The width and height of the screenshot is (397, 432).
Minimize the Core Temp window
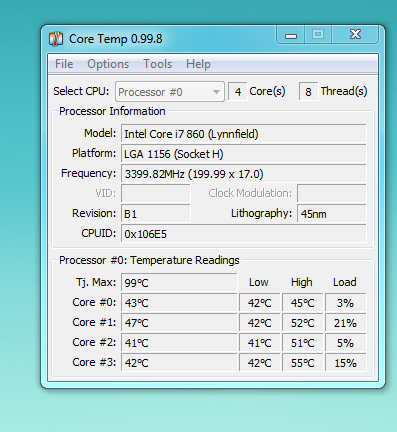[291, 35]
